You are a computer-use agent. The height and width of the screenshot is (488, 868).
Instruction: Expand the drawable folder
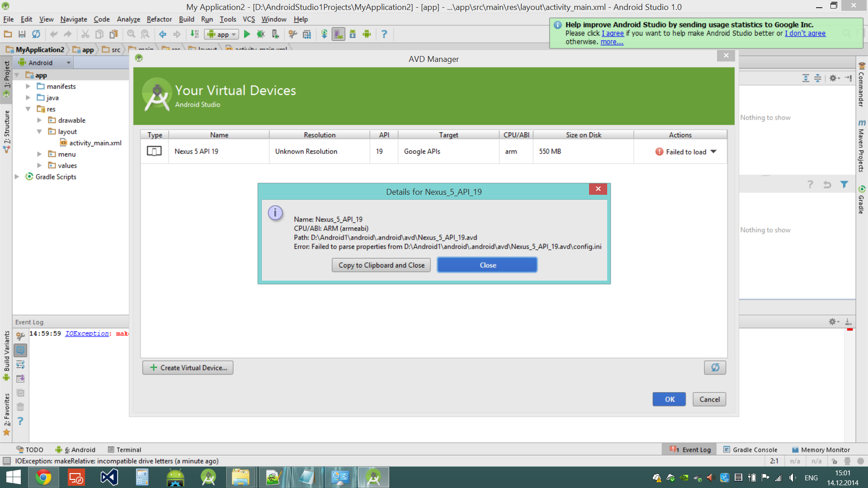pyautogui.click(x=39, y=120)
